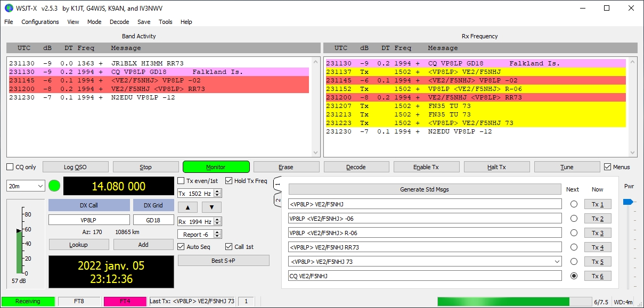Click the Log QSO button
The height and width of the screenshot is (308, 644).
(x=76, y=167)
